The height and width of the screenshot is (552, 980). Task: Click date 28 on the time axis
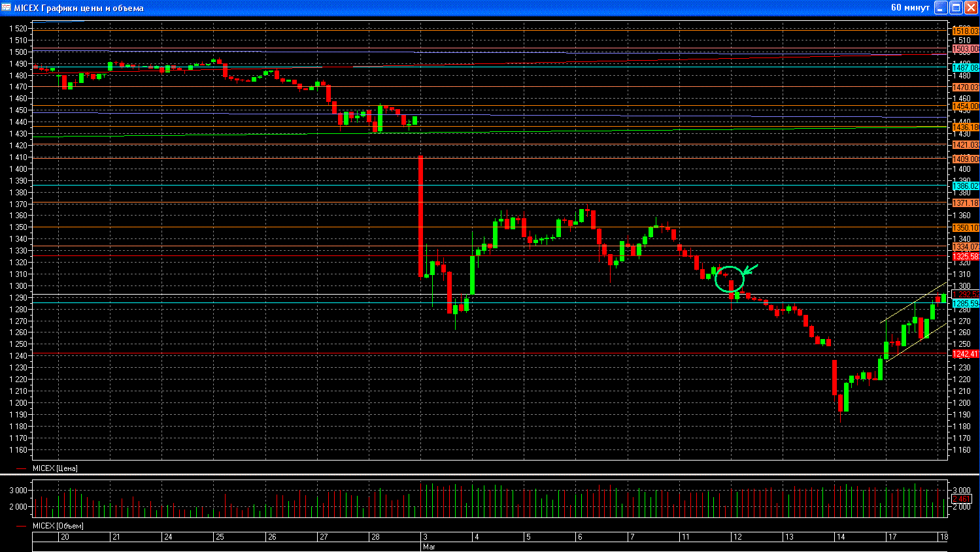375,537
